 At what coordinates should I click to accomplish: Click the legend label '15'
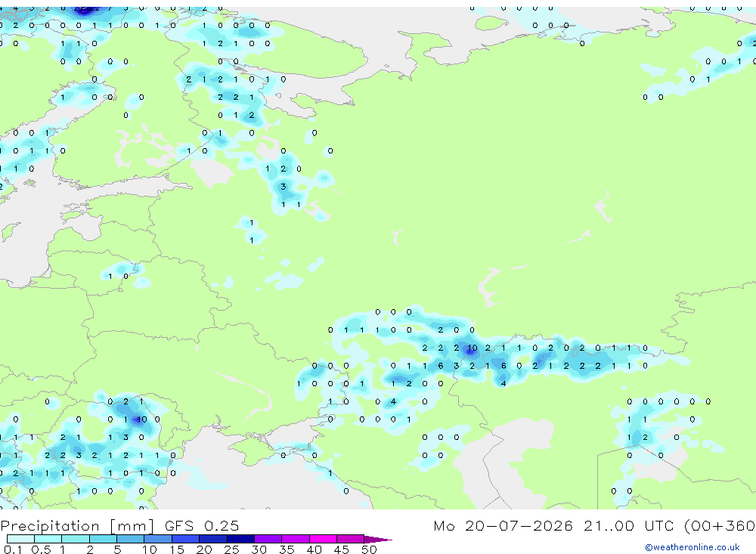(176, 549)
